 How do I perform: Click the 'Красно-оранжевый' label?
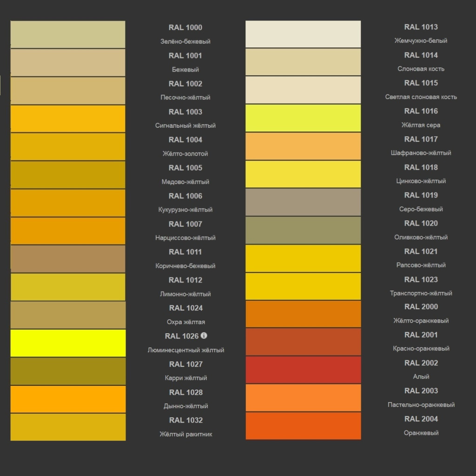[421, 349]
